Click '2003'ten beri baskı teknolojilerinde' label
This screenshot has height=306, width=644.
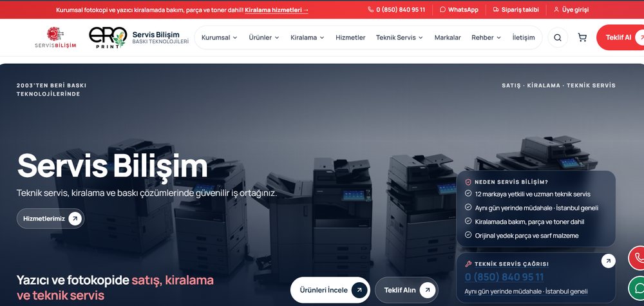tap(52, 90)
